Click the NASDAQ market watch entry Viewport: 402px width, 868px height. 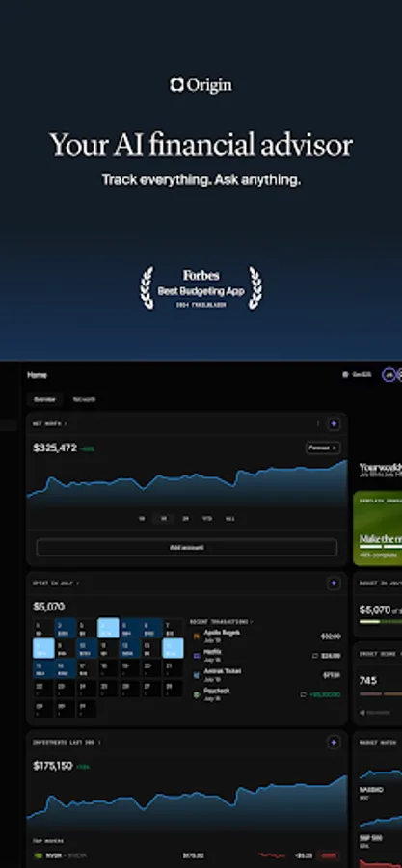(381, 784)
